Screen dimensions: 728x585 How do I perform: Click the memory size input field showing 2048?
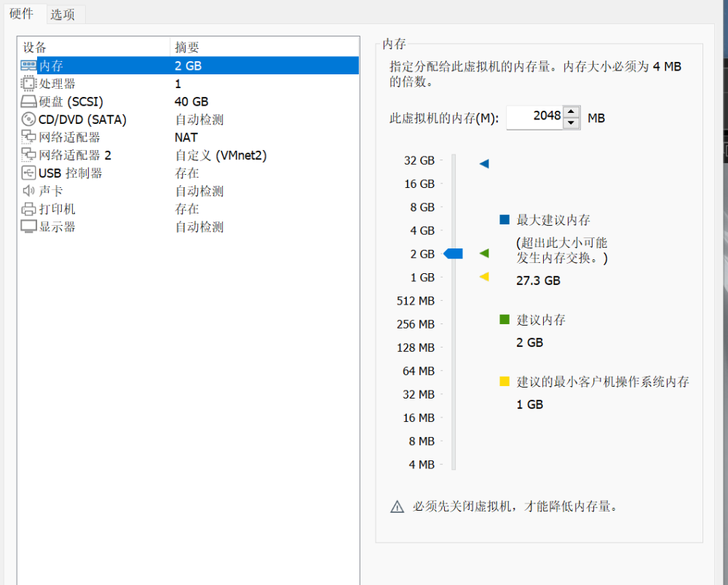[534, 117]
